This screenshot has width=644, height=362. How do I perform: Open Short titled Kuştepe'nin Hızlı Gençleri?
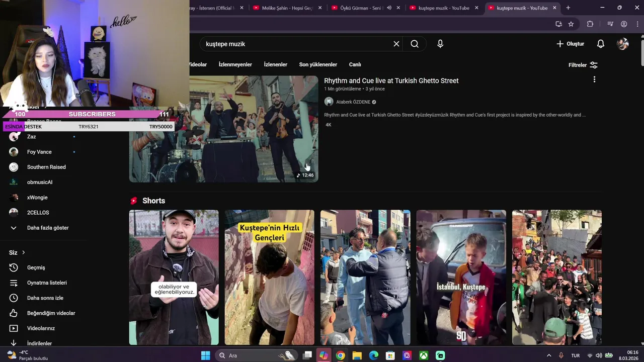[x=270, y=278]
